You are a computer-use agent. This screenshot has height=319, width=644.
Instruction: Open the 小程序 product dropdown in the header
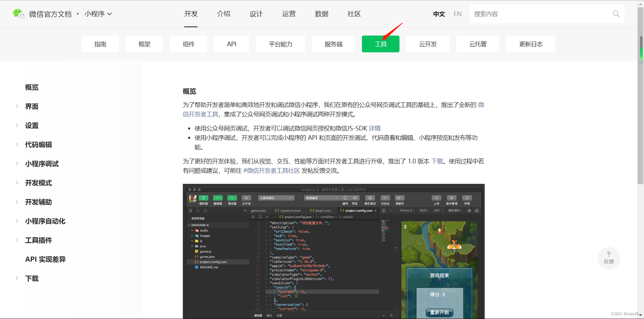(x=98, y=14)
